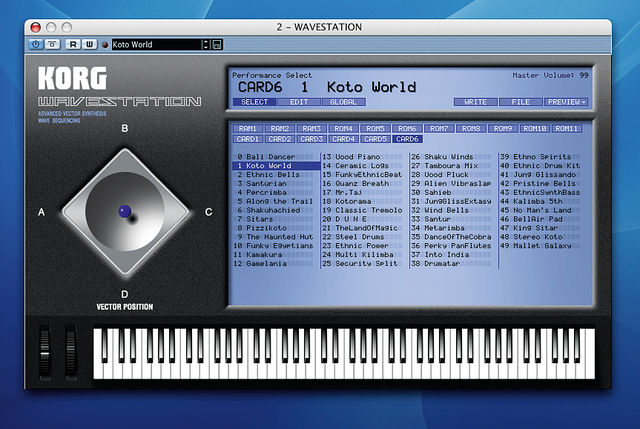Select performance 7 Sitars
Viewport: 640px width, 429px height.
276,219
